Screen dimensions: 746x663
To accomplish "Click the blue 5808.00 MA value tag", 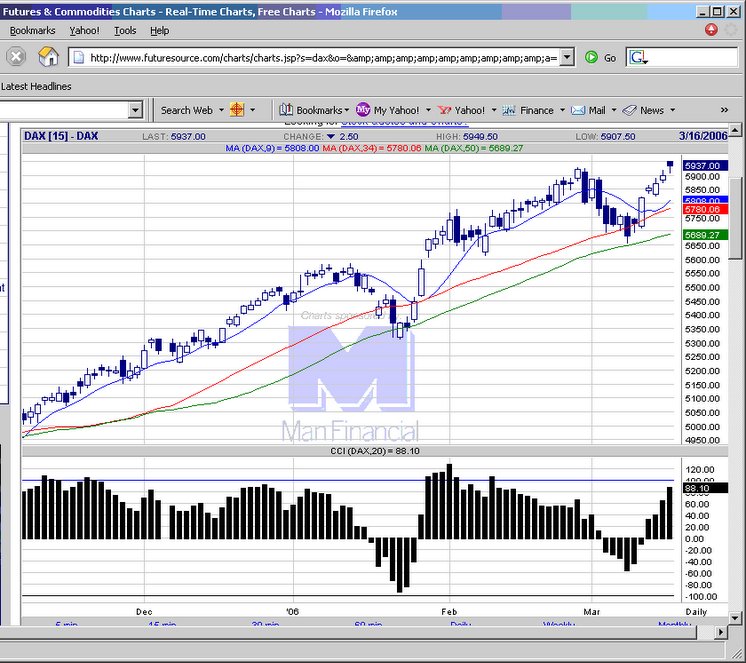I will (705, 200).
